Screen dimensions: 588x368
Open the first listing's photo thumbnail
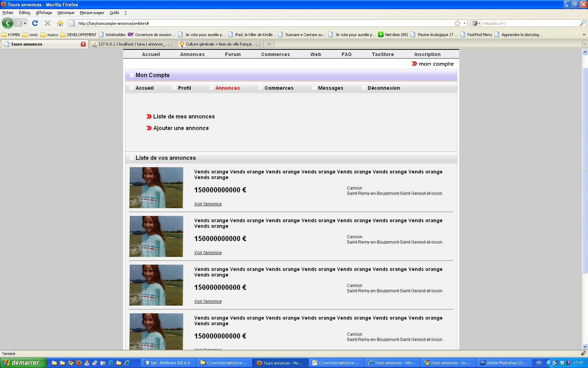coord(156,188)
